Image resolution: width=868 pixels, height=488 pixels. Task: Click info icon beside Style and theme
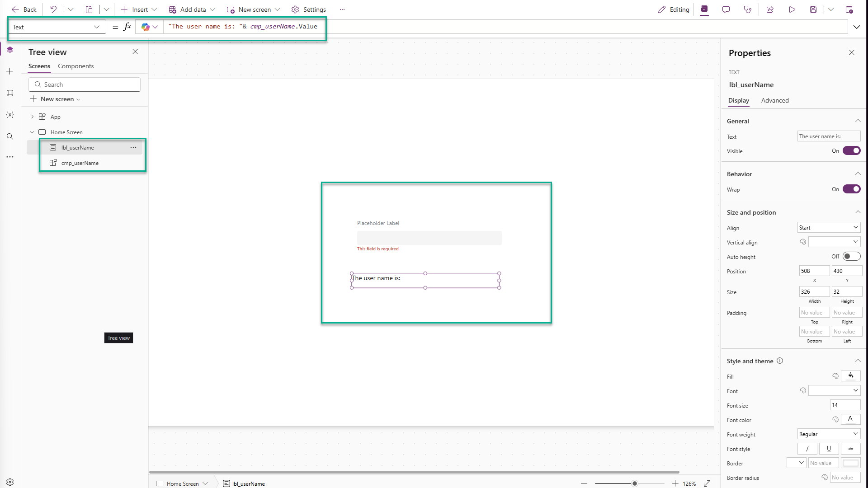pyautogui.click(x=780, y=361)
